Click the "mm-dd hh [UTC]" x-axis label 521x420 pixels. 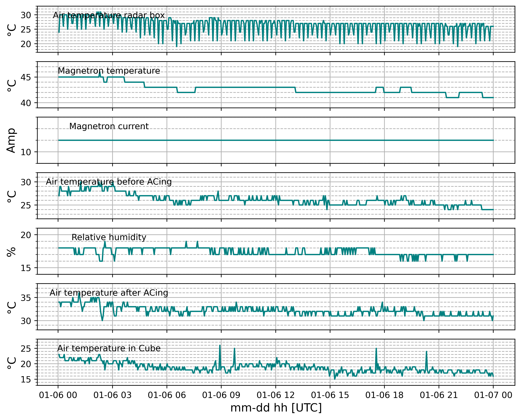click(276, 408)
